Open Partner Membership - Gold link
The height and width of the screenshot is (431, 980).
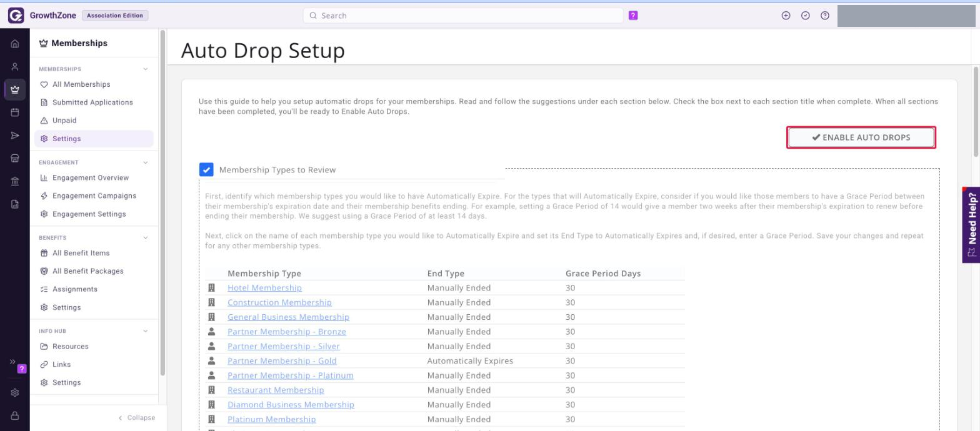[x=282, y=361]
